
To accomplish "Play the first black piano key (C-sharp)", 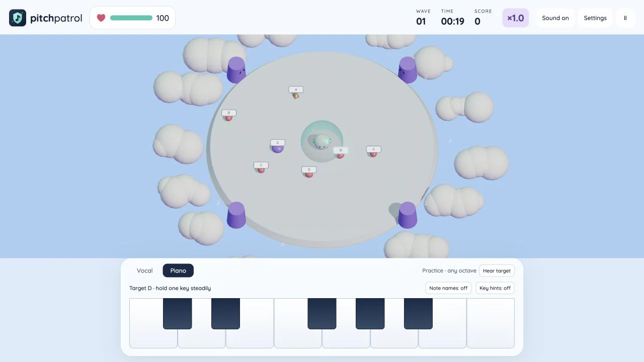I will click(x=177, y=314).
